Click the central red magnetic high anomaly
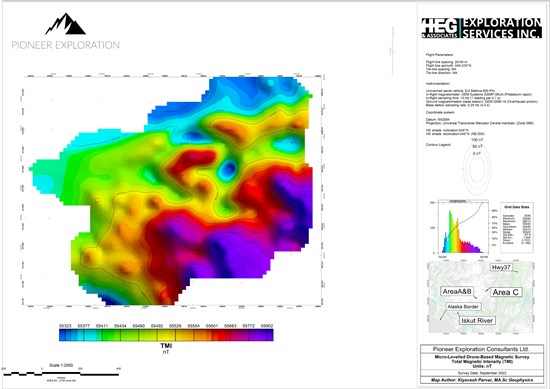The image size is (550, 389). click(x=192, y=160)
